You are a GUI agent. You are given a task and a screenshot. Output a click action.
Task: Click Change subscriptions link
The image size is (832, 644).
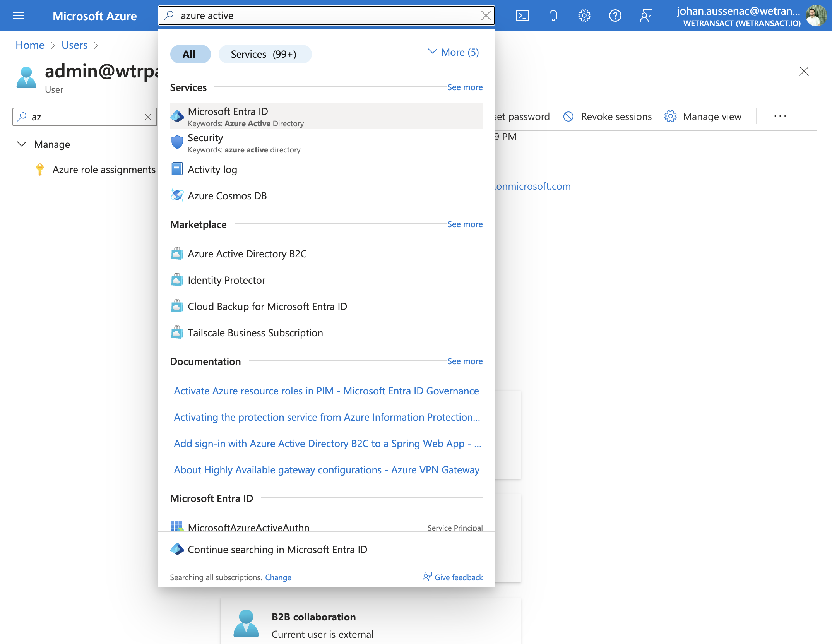tap(278, 577)
